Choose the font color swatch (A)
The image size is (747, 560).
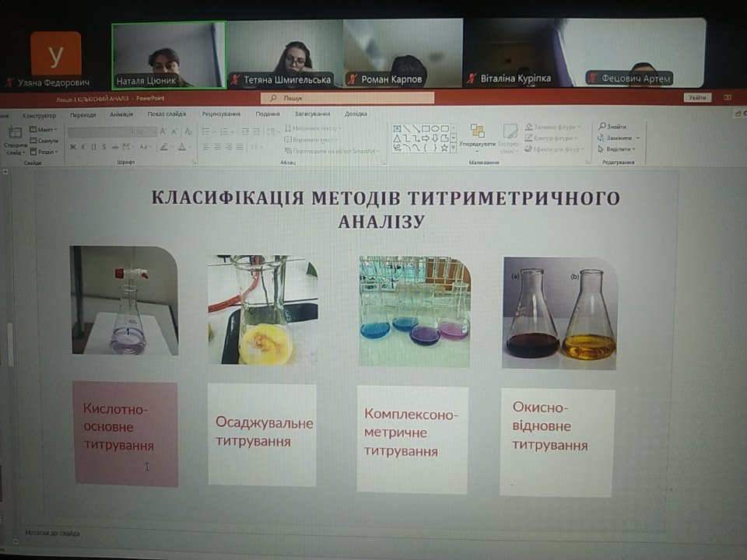(182, 147)
